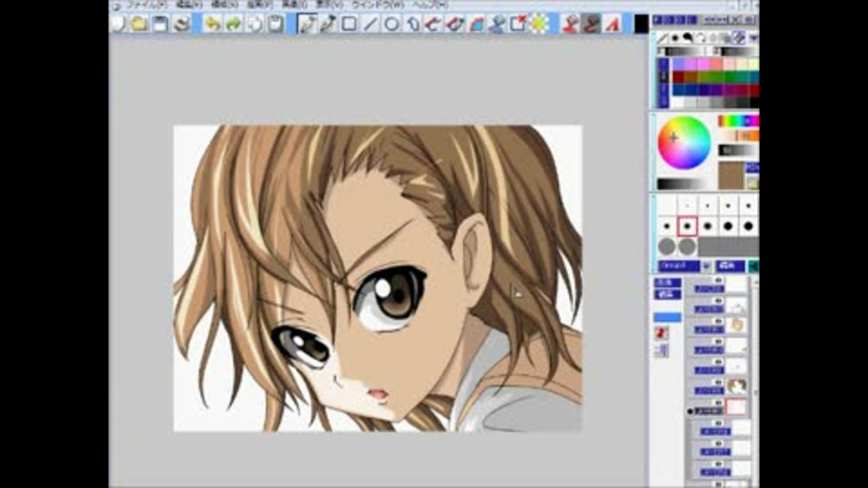Redo with the green arrow icon
Screen dimensions: 868x488
click(x=233, y=23)
